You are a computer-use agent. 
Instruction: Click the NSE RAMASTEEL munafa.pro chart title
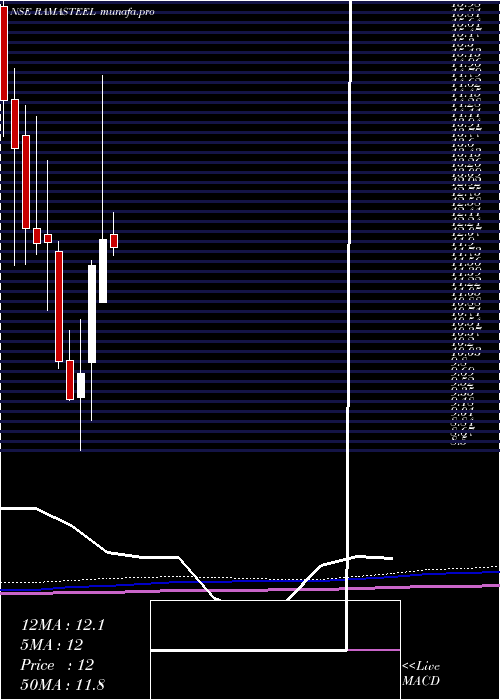(x=82, y=12)
